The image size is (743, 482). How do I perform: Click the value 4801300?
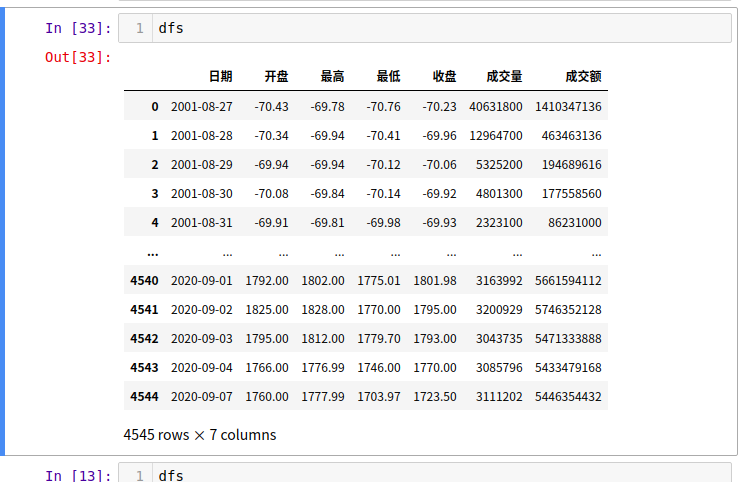point(499,193)
